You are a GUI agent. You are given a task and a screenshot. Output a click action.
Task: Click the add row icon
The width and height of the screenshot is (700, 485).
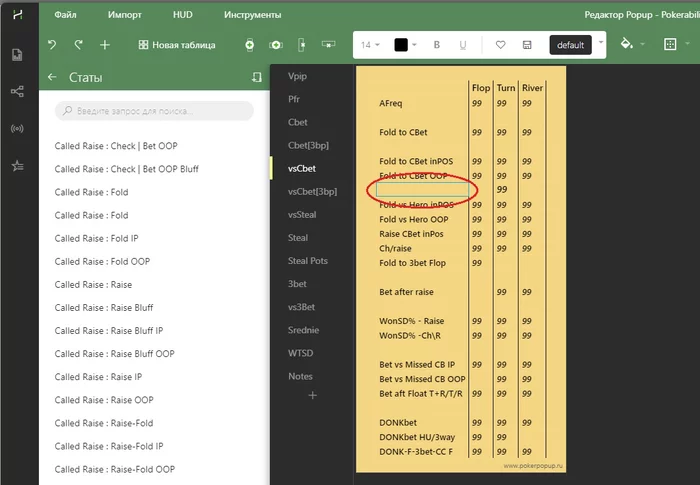pos(250,45)
